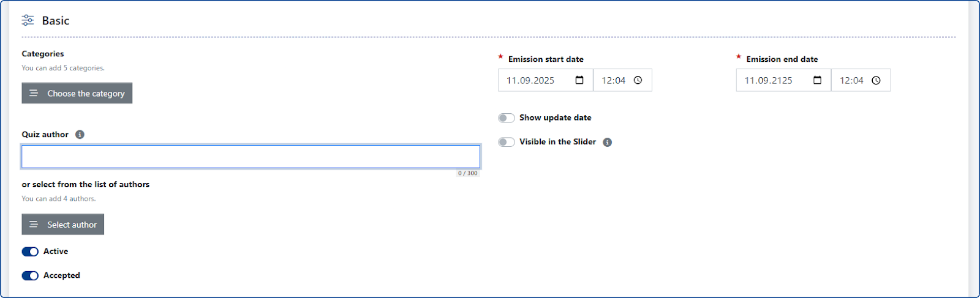
Task: Click the Basic section settings icon
Action: (x=28, y=20)
